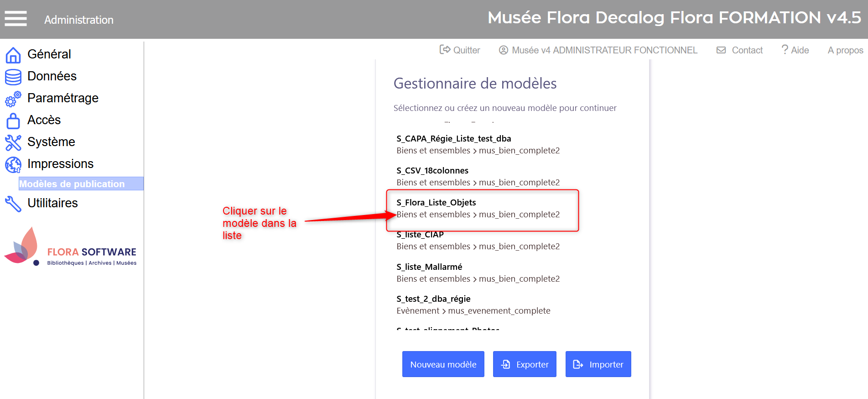Expand the Données menu section
The height and width of the screenshot is (399, 868).
[52, 76]
